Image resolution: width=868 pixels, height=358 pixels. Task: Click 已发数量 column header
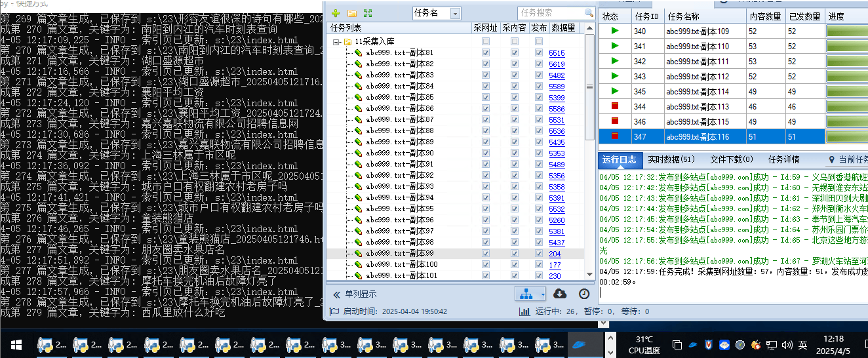(804, 16)
